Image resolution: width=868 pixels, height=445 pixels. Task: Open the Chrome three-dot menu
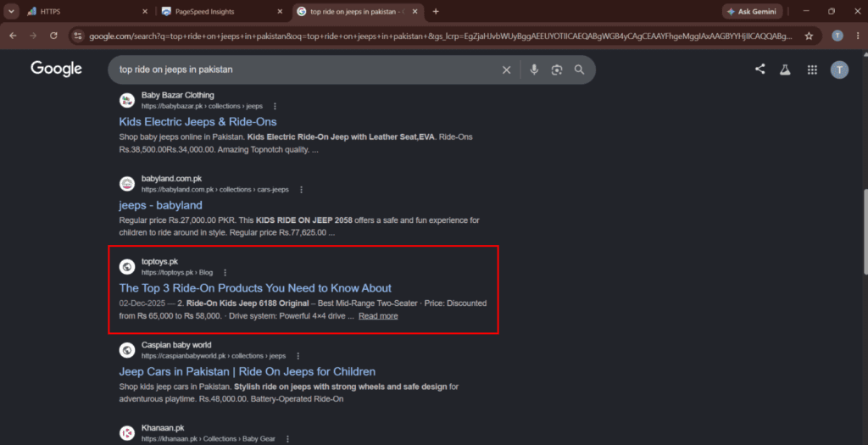tap(858, 36)
